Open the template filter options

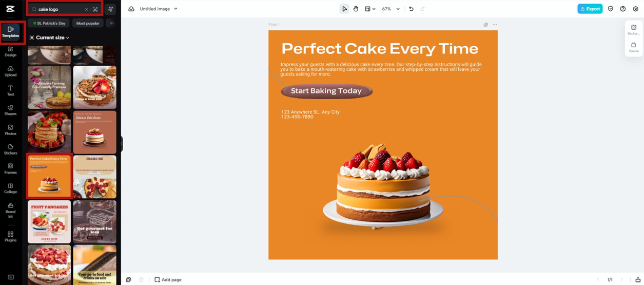tap(110, 9)
